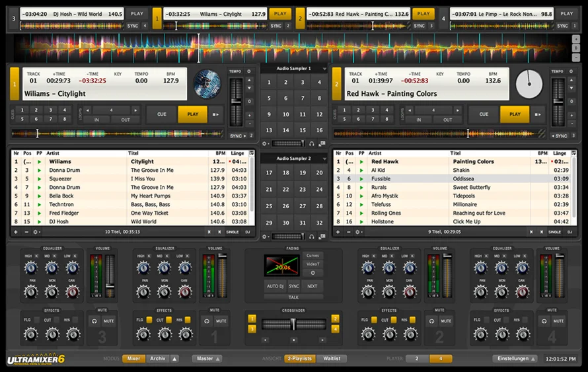
Task: Click PLAY on deck 2
Action: (x=515, y=114)
